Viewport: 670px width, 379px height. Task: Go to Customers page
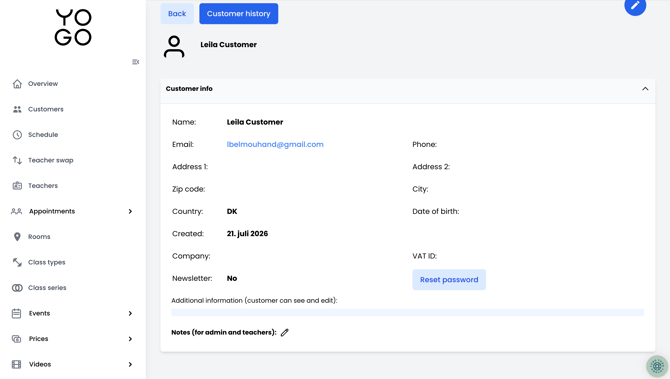46,109
